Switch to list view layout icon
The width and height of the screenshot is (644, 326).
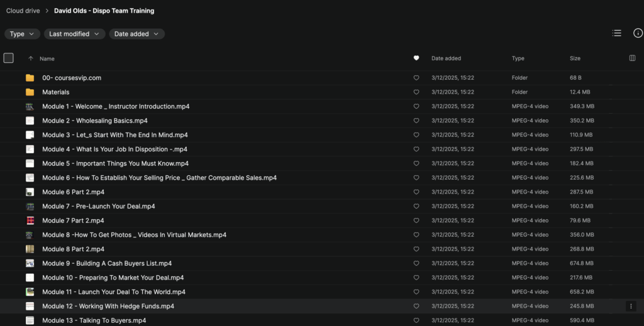[x=616, y=33]
